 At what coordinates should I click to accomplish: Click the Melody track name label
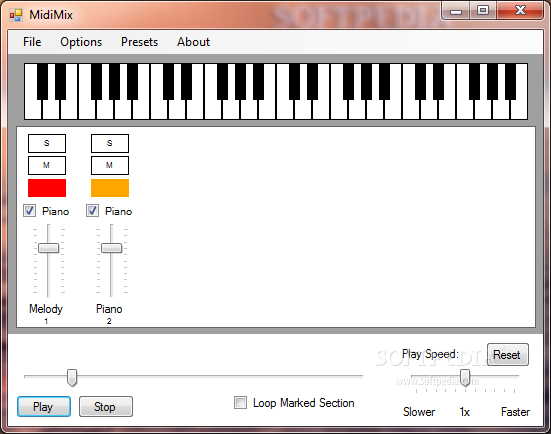(46, 309)
